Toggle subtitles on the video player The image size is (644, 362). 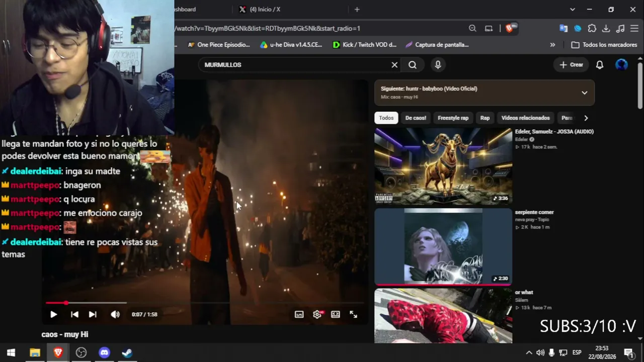(x=299, y=314)
